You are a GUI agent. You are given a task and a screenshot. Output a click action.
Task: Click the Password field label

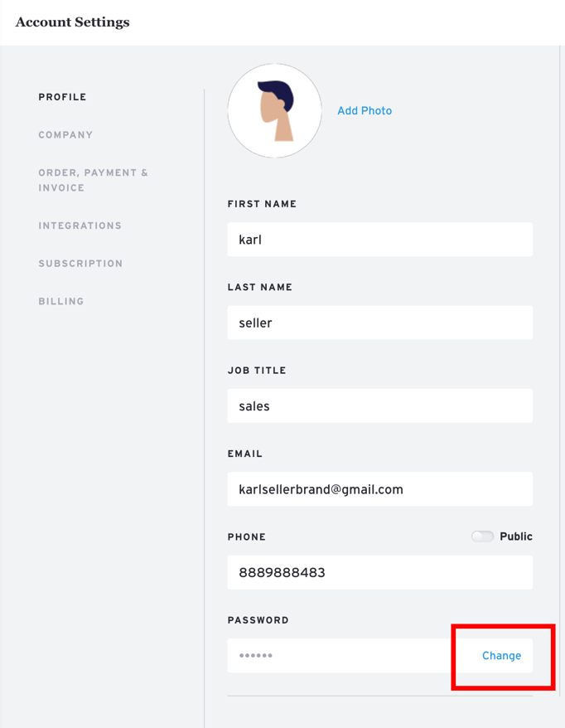(x=258, y=620)
